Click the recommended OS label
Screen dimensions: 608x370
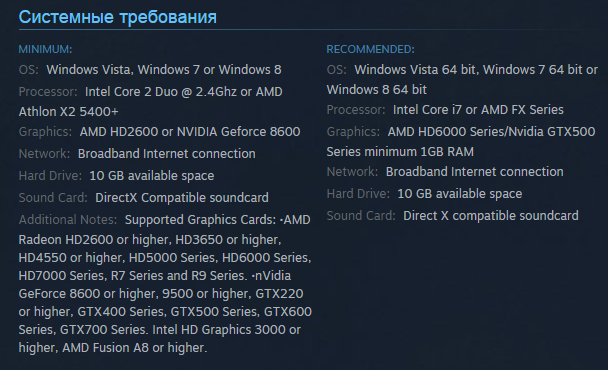(337, 70)
